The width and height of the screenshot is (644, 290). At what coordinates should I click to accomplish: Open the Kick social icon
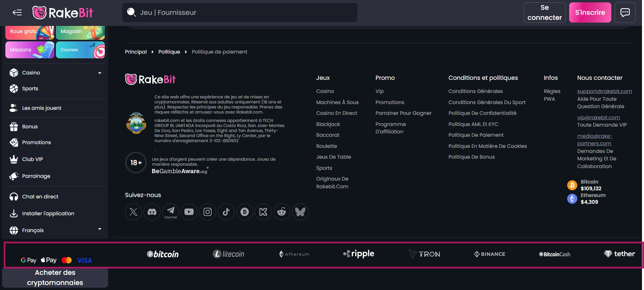click(263, 212)
